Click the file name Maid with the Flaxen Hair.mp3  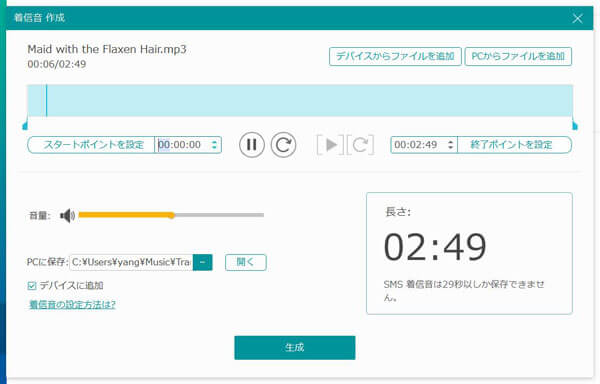pyautogui.click(x=107, y=49)
